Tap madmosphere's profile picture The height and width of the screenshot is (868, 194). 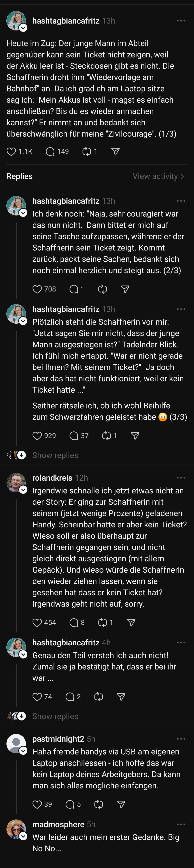click(16, 829)
